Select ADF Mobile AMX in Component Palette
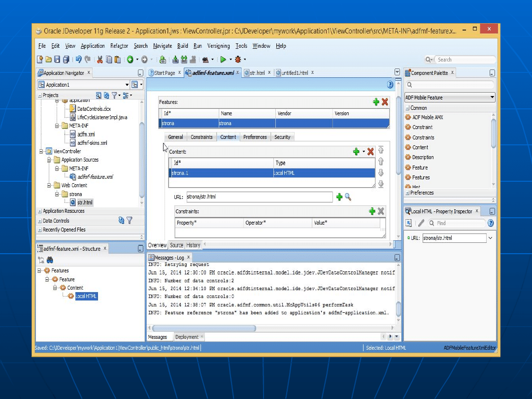The width and height of the screenshot is (532, 399). pos(428,117)
